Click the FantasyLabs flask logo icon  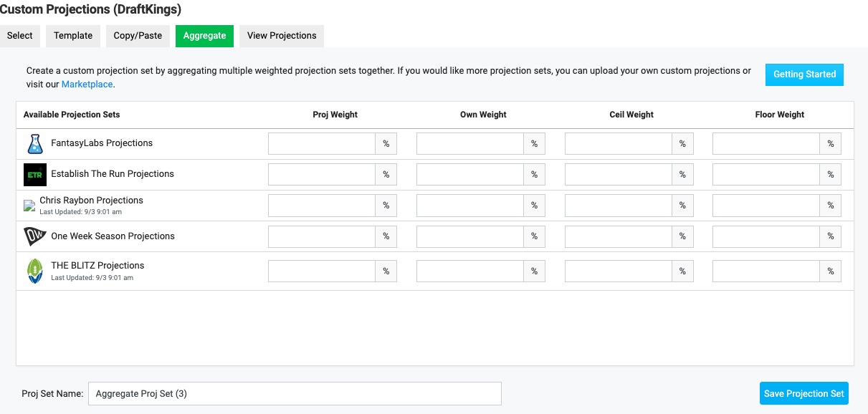pos(35,144)
